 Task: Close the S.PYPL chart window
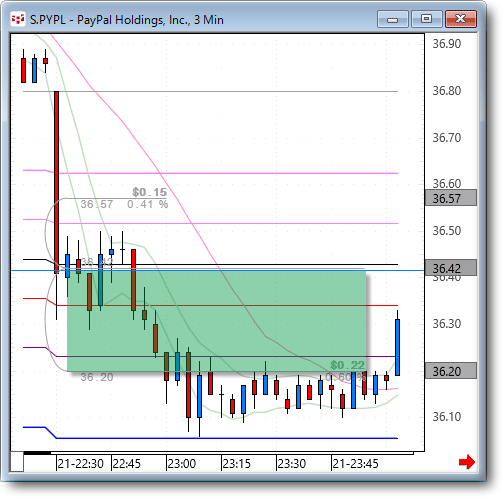point(461,19)
